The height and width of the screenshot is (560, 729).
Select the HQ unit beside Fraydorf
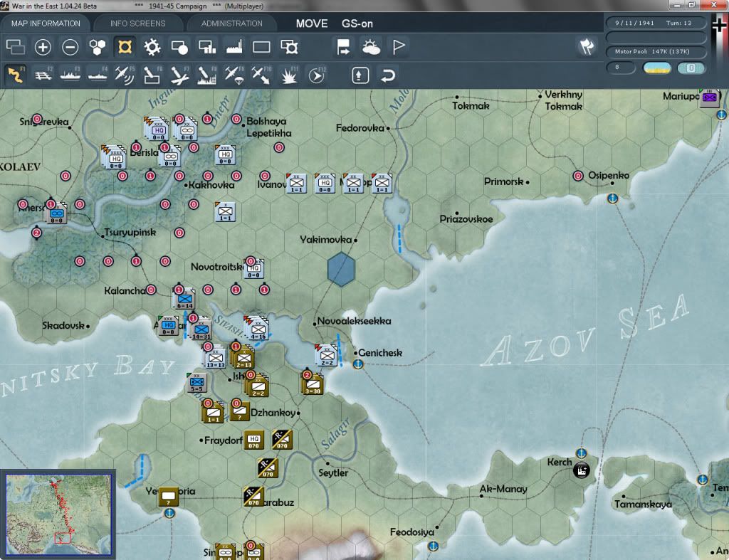coord(254,440)
